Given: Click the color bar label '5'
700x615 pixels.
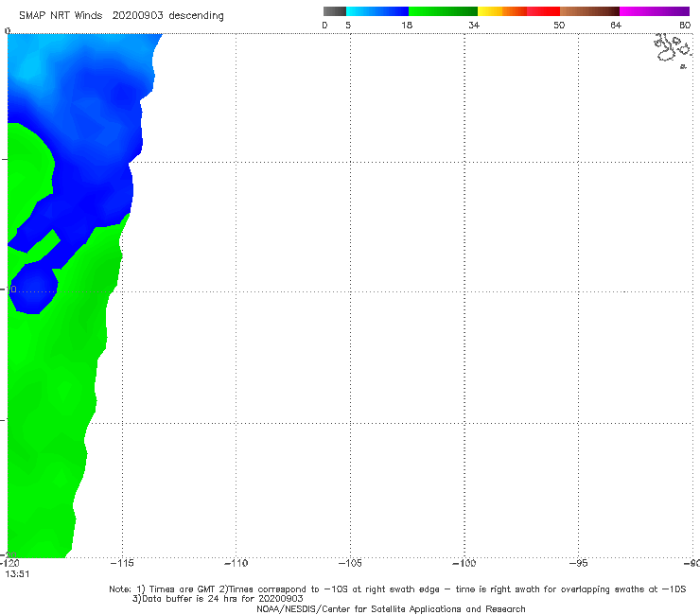Looking at the screenshot, I should 348,26.
